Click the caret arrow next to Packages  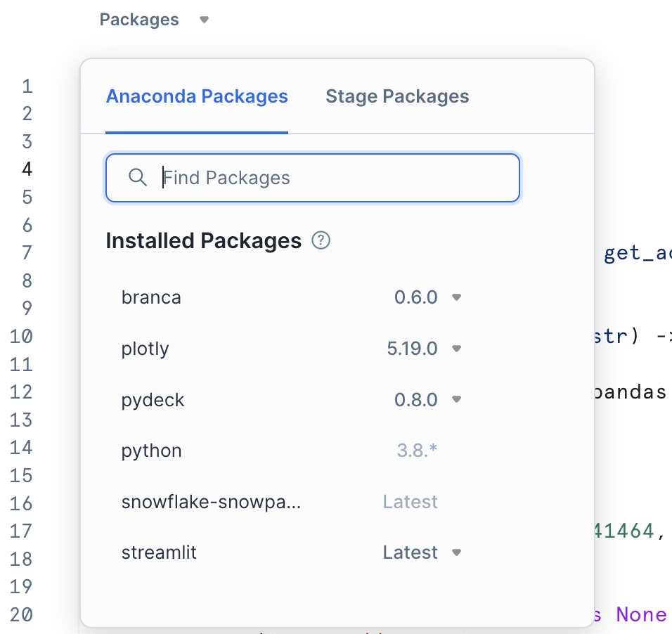click(204, 20)
